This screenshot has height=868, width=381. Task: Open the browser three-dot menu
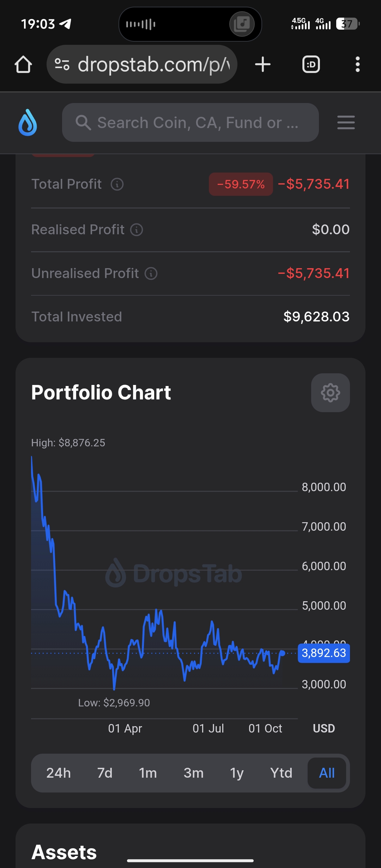[x=358, y=65]
